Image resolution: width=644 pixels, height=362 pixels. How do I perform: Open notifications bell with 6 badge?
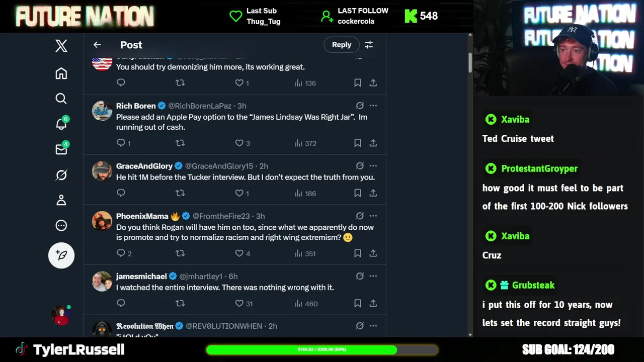[x=61, y=124]
